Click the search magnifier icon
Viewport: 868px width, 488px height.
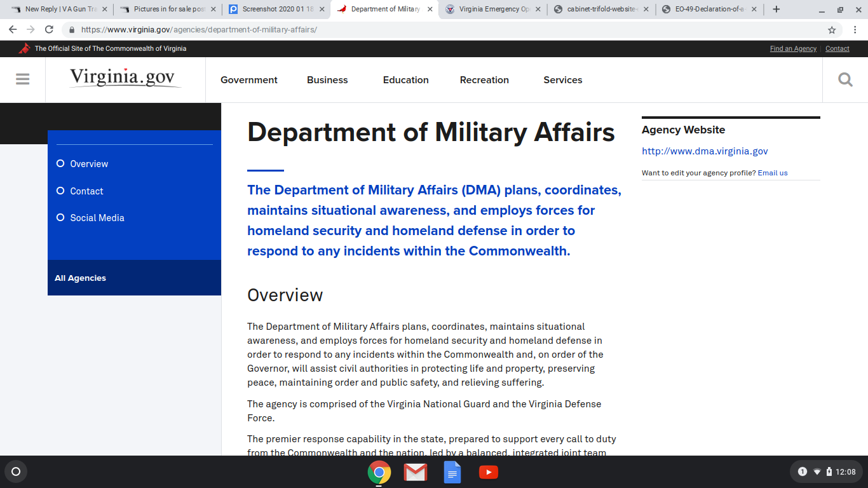pyautogui.click(x=845, y=79)
